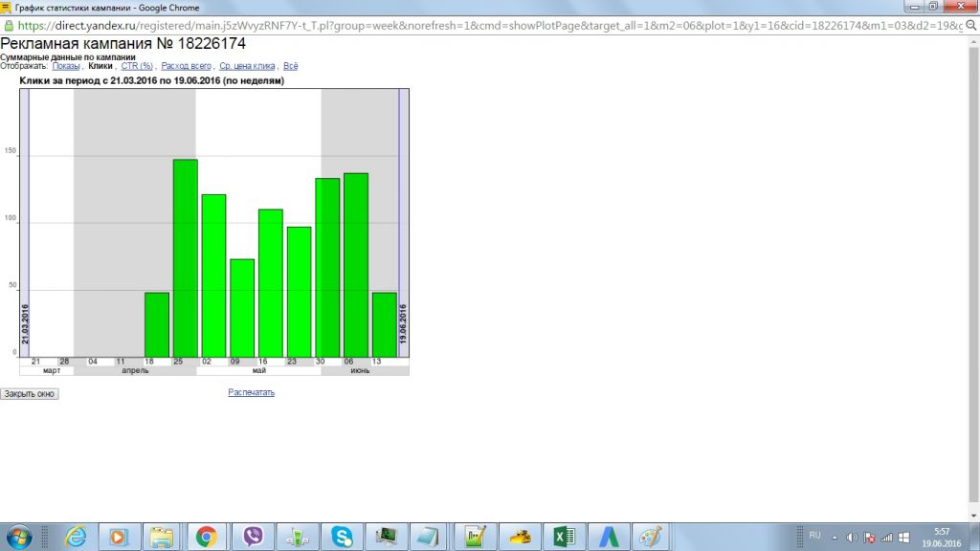Open the Paint palette taskbar icon
Viewport: 980px width, 551px height.
(651, 537)
